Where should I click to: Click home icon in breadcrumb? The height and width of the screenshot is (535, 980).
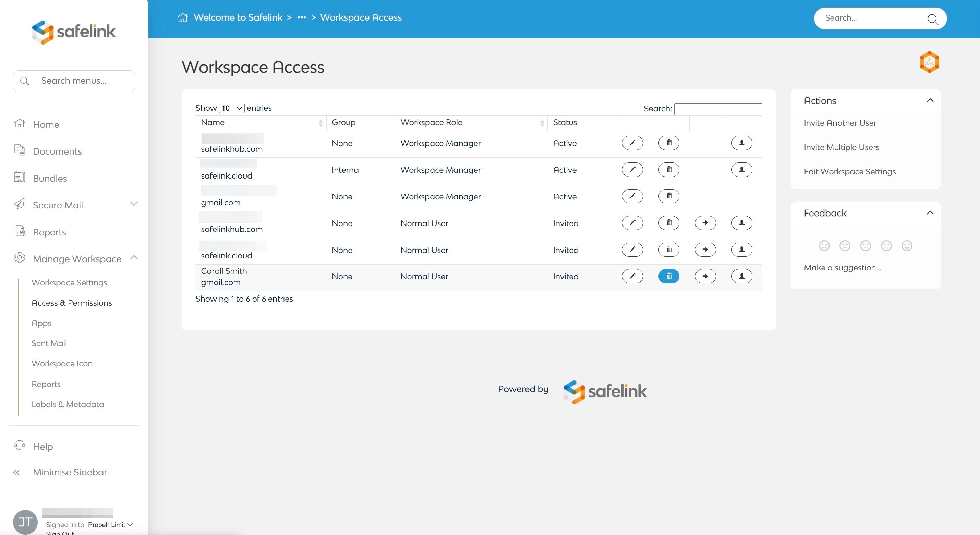tap(183, 18)
